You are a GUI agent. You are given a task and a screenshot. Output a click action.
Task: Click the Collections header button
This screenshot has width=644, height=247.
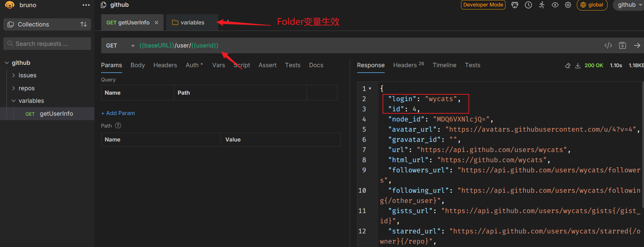coord(47,24)
